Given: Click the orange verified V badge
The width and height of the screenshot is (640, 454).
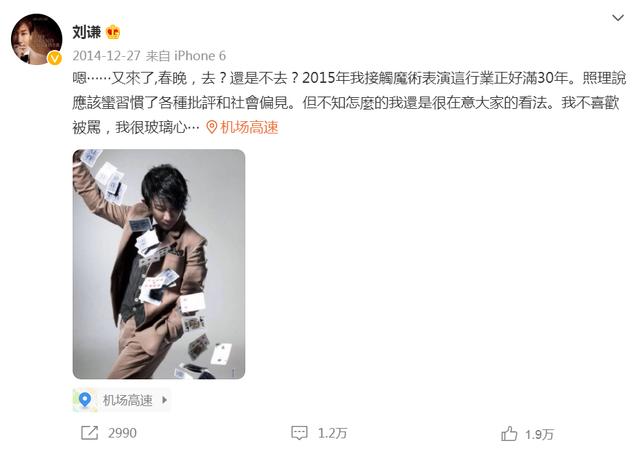Looking at the screenshot, I should pos(54,58).
